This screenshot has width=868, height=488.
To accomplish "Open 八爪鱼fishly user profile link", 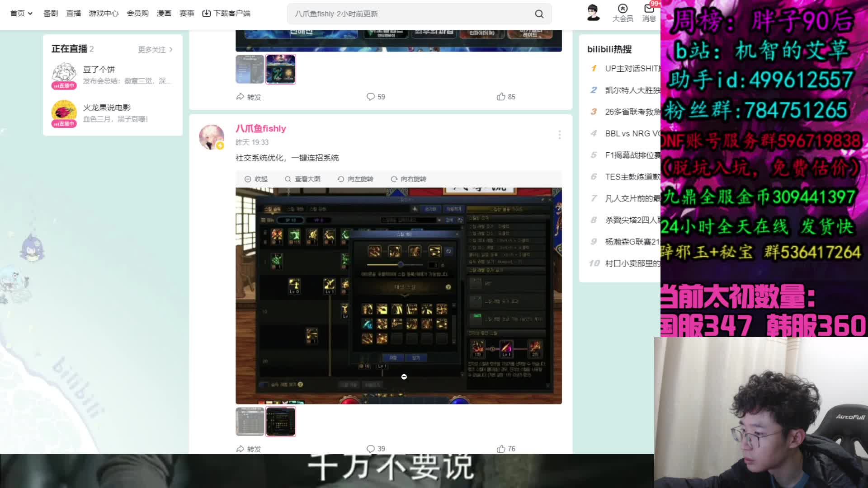I will pyautogui.click(x=260, y=128).
